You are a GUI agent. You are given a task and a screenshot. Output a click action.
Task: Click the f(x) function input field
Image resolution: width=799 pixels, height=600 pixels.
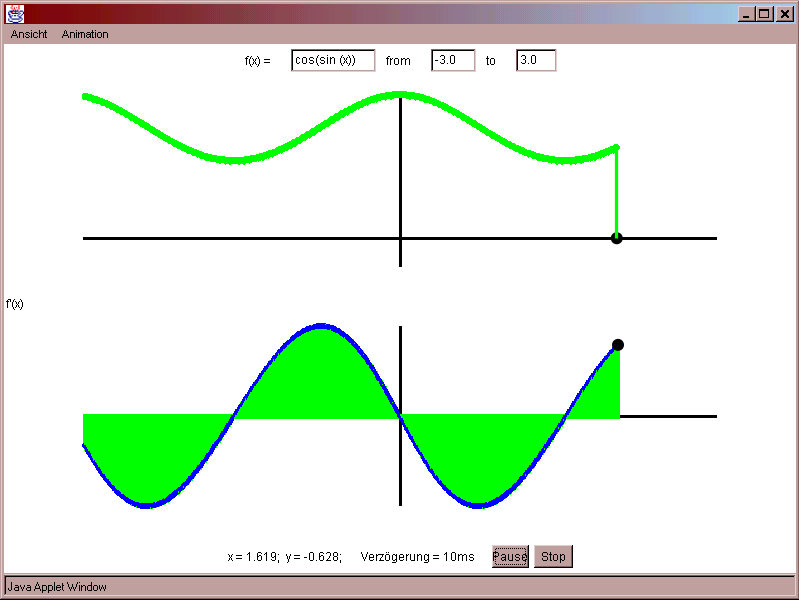pos(333,60)
